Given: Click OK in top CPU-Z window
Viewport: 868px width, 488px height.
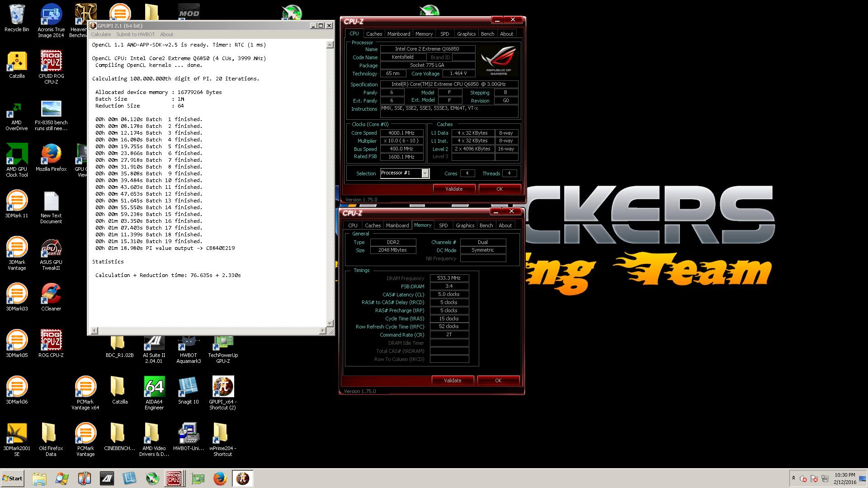Looking at the screenshot, I should pyautogui.click(x=500, y=189).
